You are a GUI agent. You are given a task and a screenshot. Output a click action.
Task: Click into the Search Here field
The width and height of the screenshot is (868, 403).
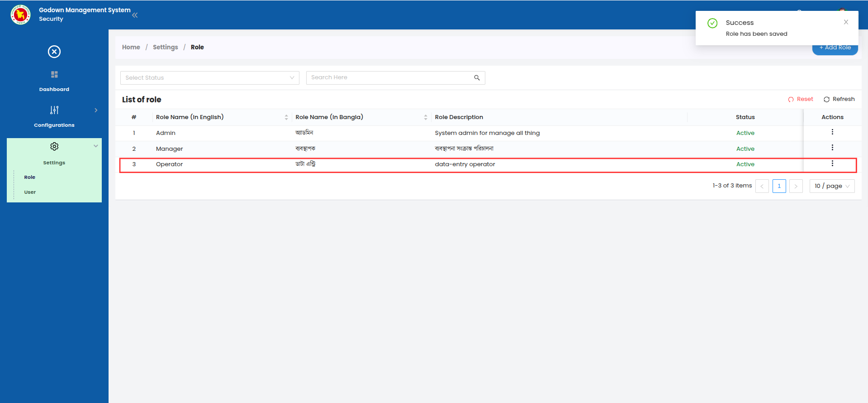click(x=389, y=78)
